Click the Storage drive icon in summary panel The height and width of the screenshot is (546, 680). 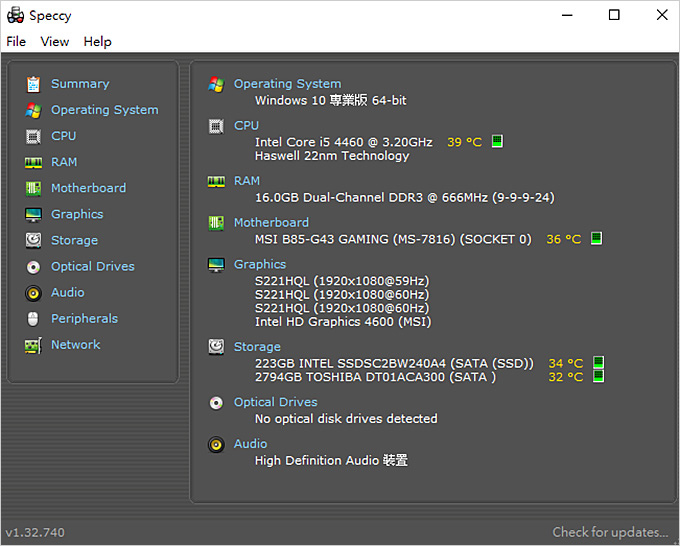(216, 347)
